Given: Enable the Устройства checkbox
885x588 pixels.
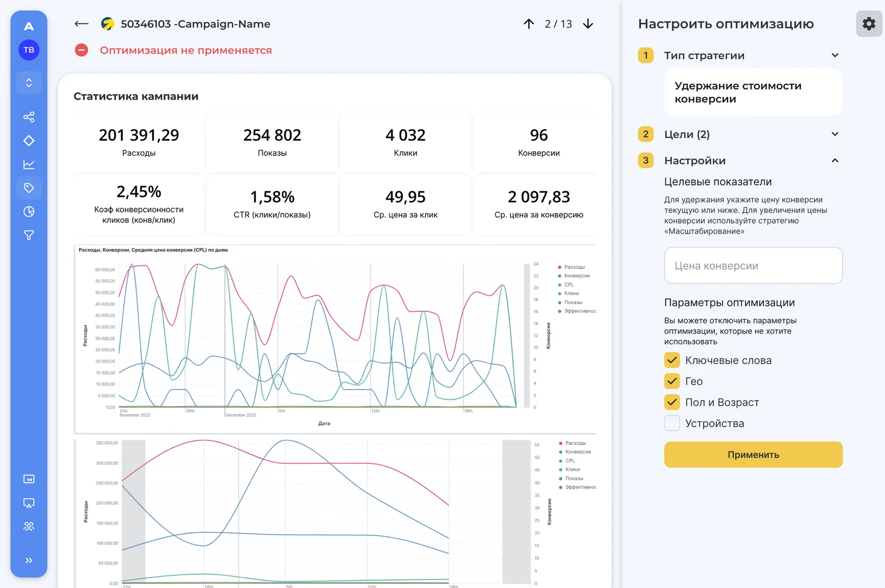Looking at the screenshot, I should coord(672,423).
